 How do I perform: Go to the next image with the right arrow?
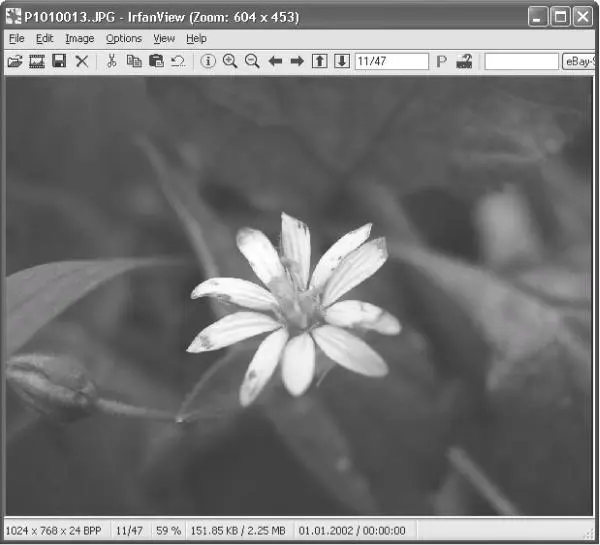tap(297, 61)
